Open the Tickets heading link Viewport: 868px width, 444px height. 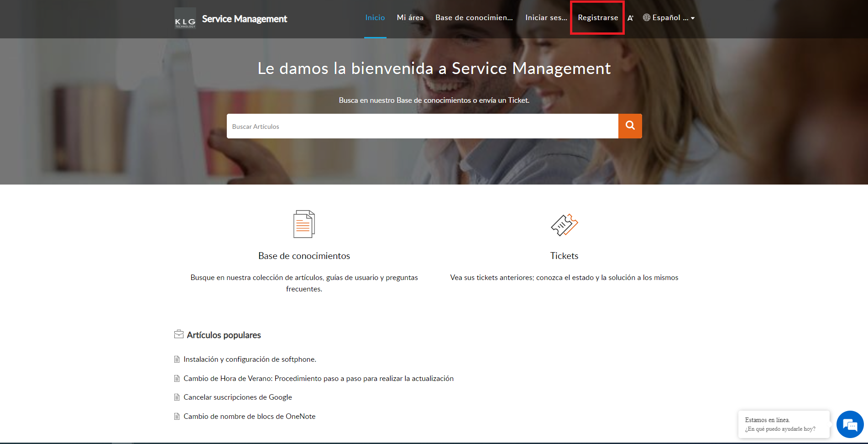[564, 256]
